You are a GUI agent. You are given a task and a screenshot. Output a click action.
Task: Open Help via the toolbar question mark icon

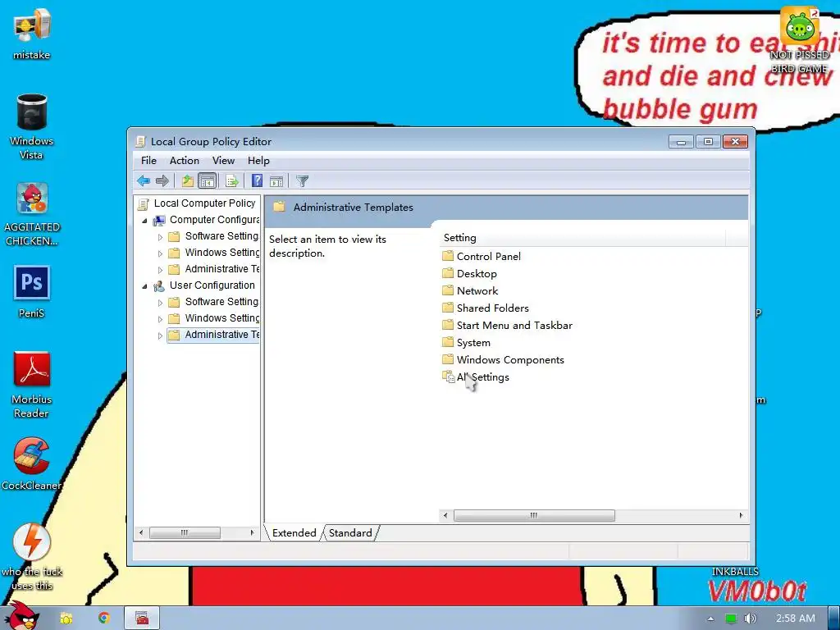257,181
